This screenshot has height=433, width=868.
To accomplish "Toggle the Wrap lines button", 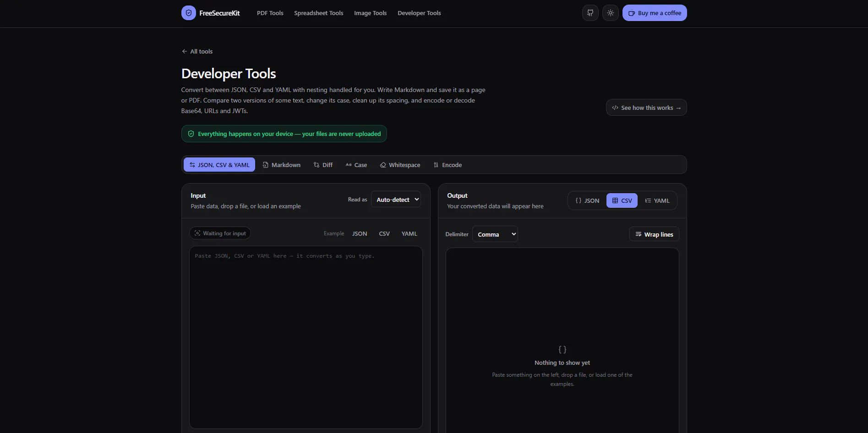I will (x=654, y=234).
